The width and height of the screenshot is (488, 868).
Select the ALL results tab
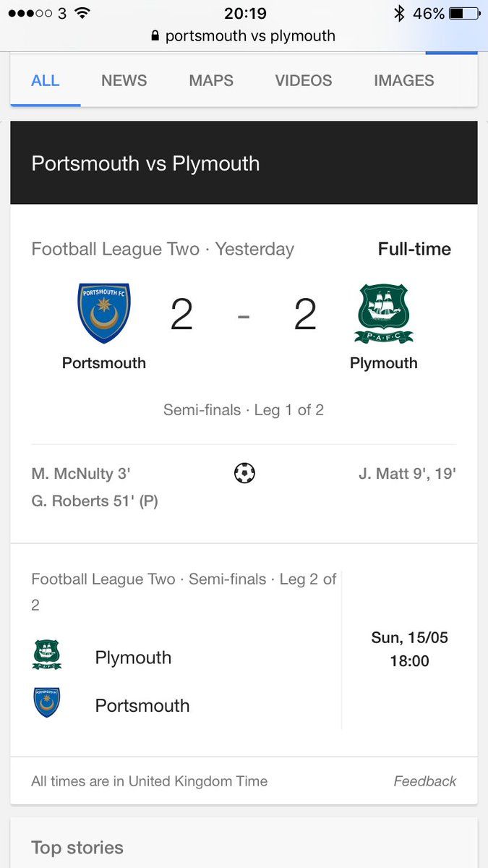tap(45, 80)
